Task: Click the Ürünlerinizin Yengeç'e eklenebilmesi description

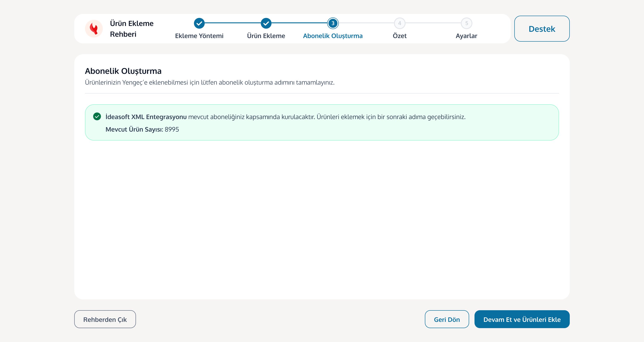Action: click(210, 82)
